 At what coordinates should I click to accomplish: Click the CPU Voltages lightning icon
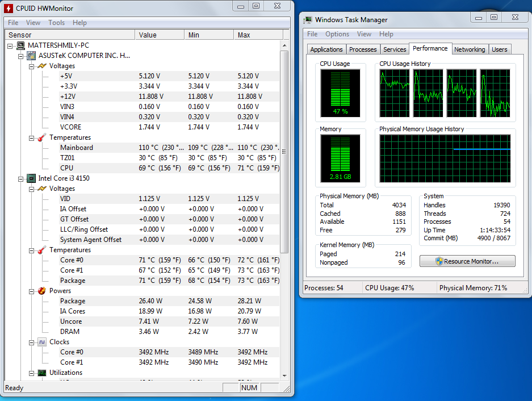[42, 189]
